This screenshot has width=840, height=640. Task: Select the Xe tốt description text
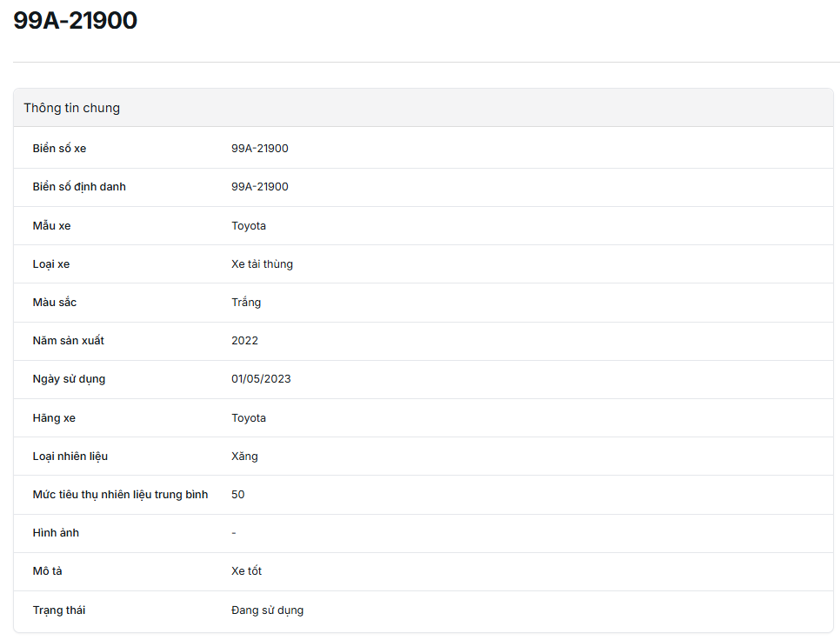(246, 571)
